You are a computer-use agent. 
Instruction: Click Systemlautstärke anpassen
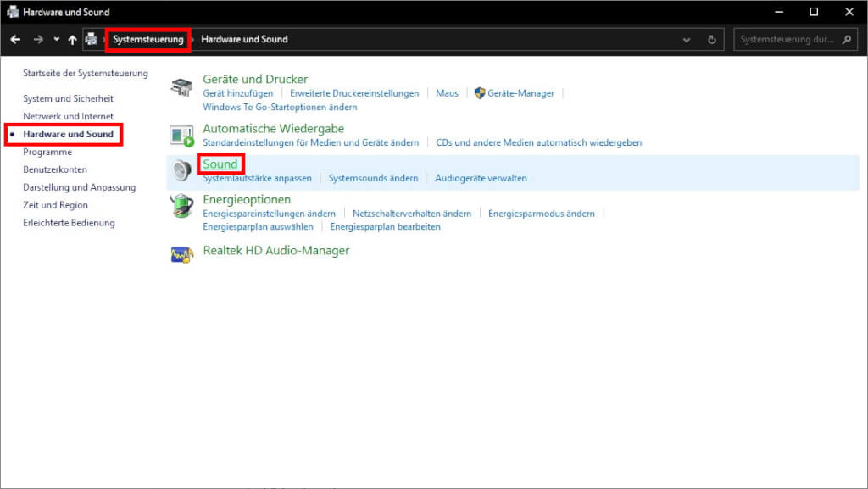tap(258, 178)
